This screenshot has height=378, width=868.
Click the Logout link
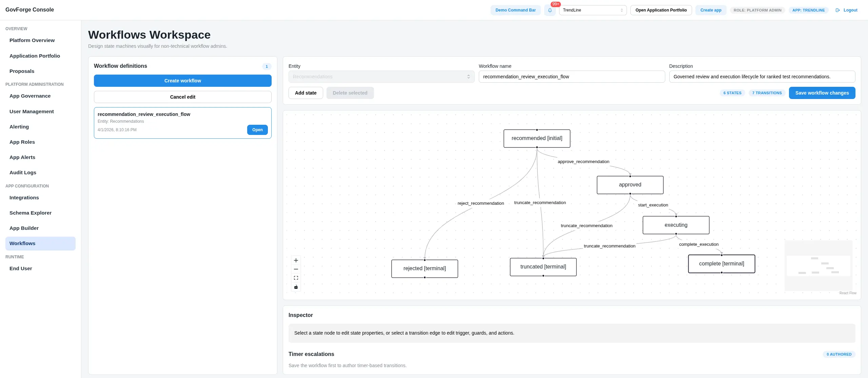point(850,10)
